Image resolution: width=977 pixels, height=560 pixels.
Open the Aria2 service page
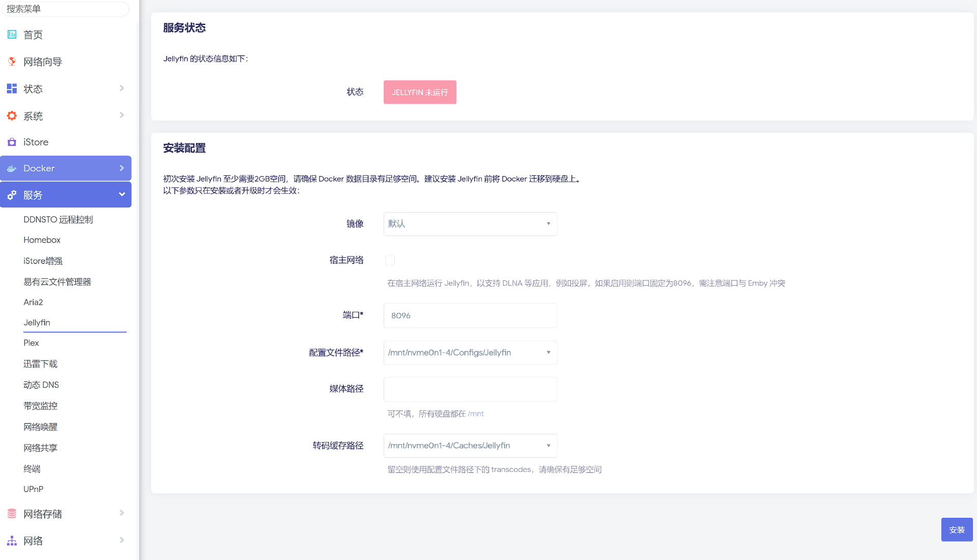tap(33, 302)
